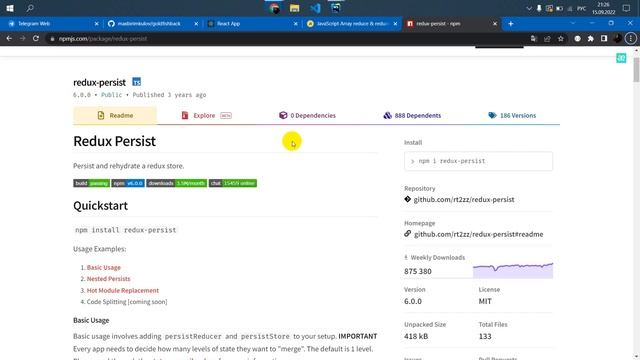Click the taskbar clock and date
640x360 pixels.
tap(603, 8)
